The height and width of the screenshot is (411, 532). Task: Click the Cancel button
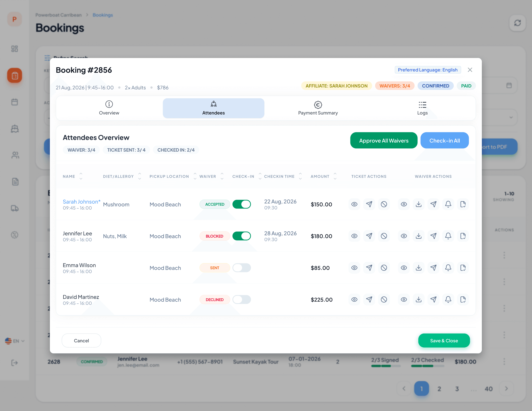pos(81,341)
